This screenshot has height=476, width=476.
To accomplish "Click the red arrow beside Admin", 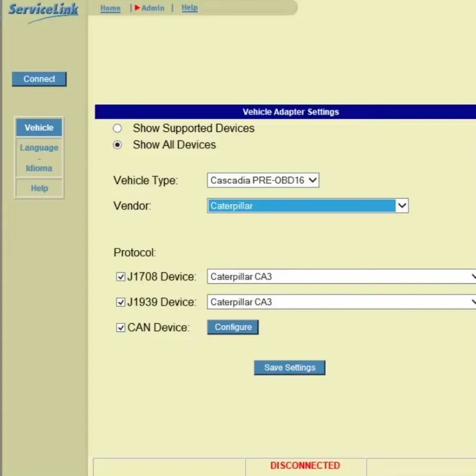I will tap(138, 8).
